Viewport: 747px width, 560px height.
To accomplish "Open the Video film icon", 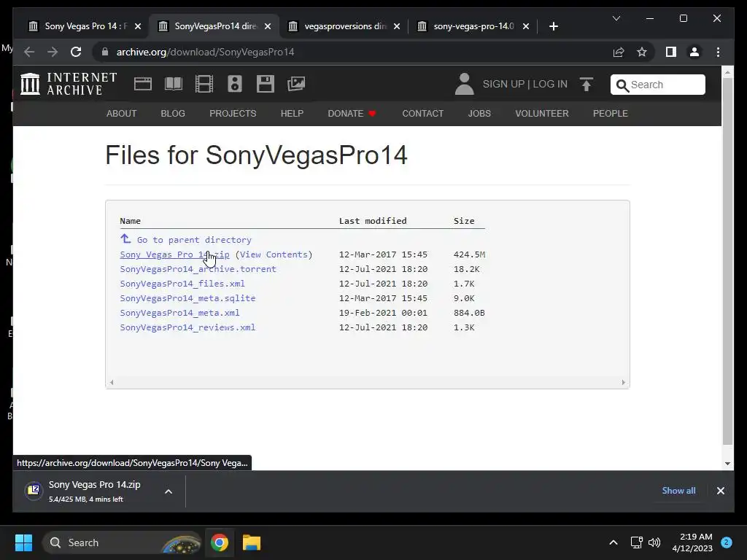I will (204, 84).
